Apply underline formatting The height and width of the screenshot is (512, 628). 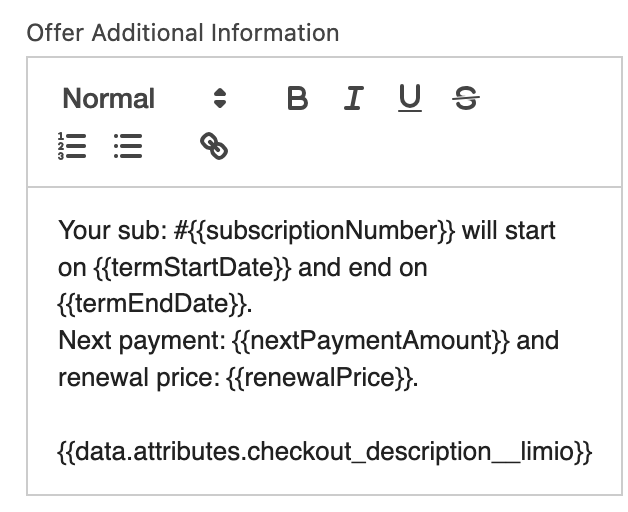point(409,98)
